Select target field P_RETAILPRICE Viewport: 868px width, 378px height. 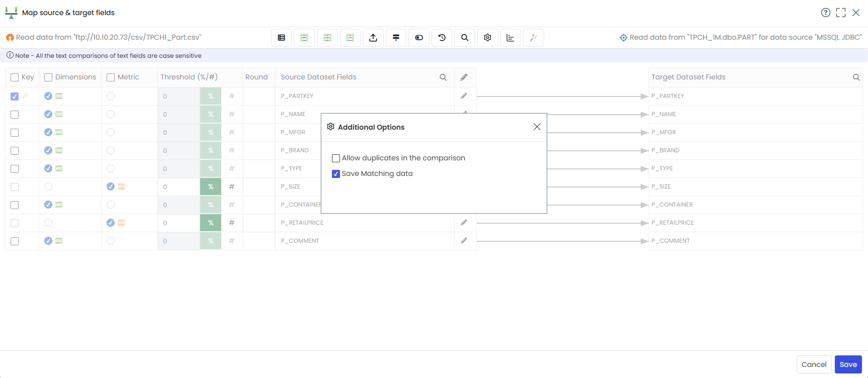(673, 223)
